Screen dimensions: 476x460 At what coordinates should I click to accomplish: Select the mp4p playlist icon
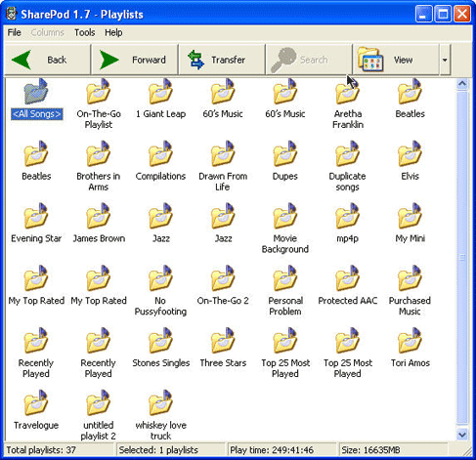click(x=348, y=216)
